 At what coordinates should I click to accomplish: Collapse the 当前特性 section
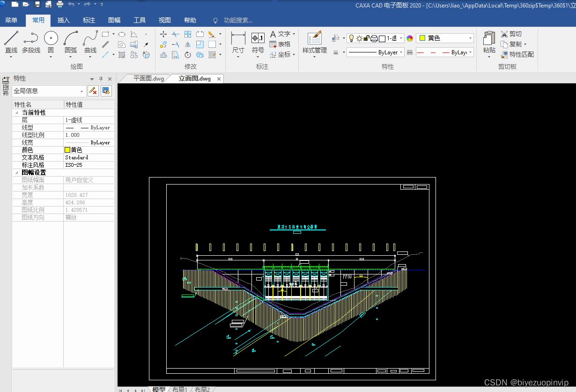point(17,113)
